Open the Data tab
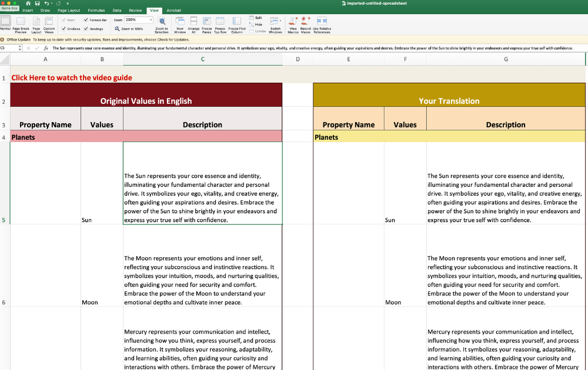Screen dimensions: 588x370 click(x=117, y=11)
